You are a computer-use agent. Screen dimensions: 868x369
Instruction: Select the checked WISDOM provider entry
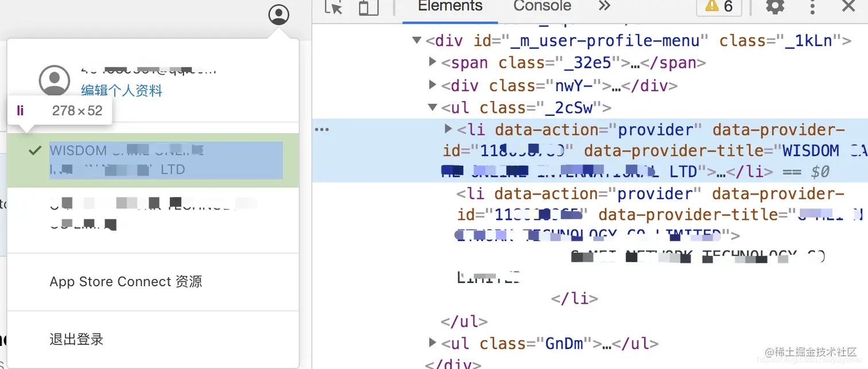click(153, 160)
